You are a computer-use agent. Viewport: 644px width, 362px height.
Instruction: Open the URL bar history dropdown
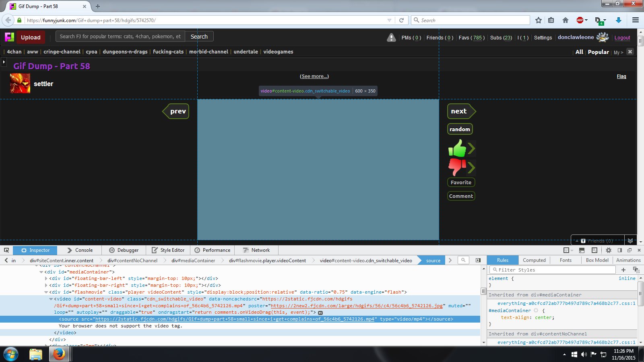[389, 20]
